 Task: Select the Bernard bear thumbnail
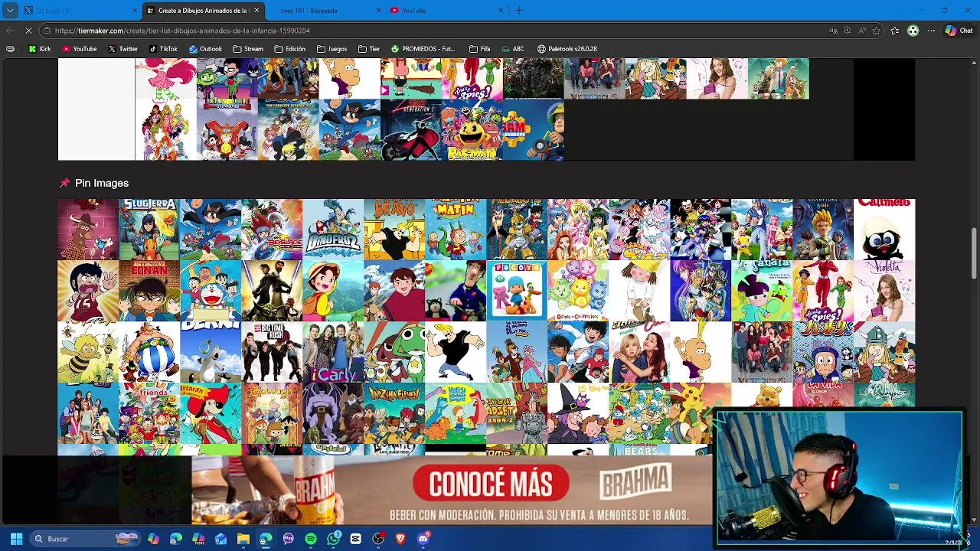tap(211, 352)
